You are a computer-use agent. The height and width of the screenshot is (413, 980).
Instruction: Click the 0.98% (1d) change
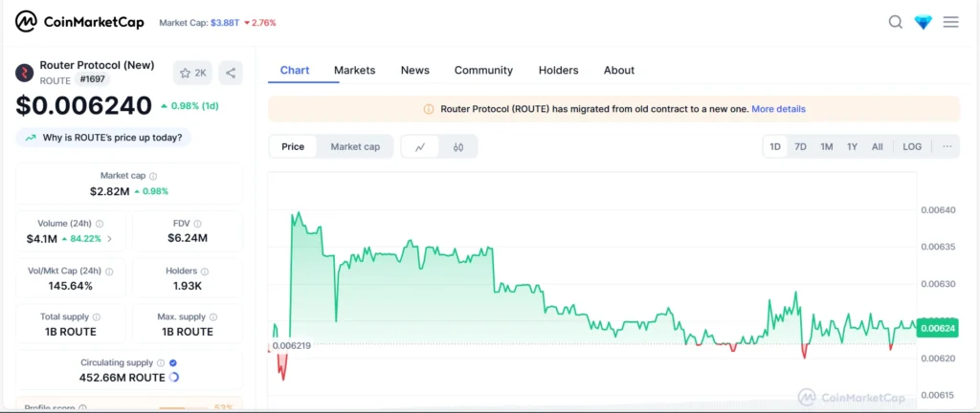[x=189, y=106]
